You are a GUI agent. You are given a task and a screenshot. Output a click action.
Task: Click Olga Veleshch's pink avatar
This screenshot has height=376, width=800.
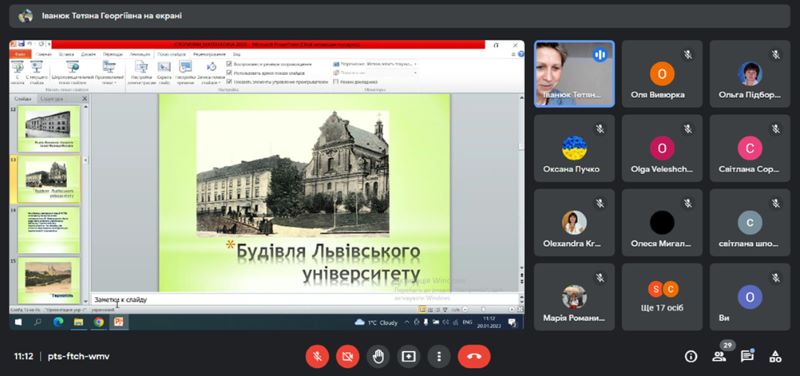pos(662,148)
